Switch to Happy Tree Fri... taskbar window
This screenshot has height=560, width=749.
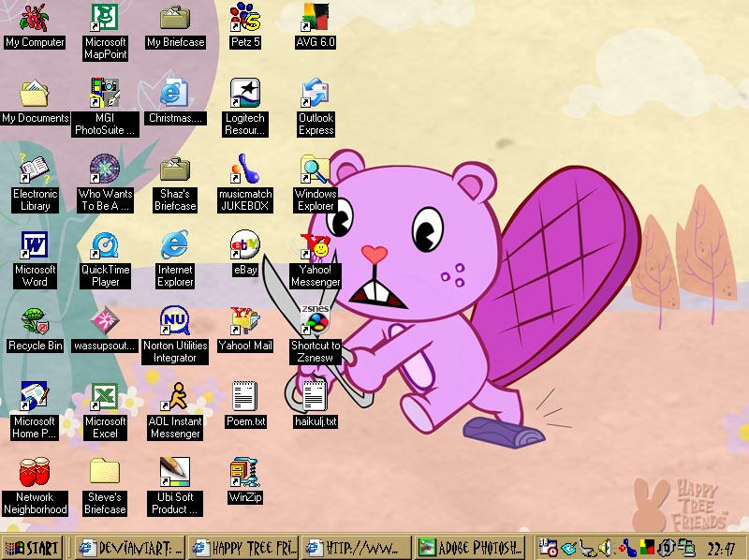[243, 548]
